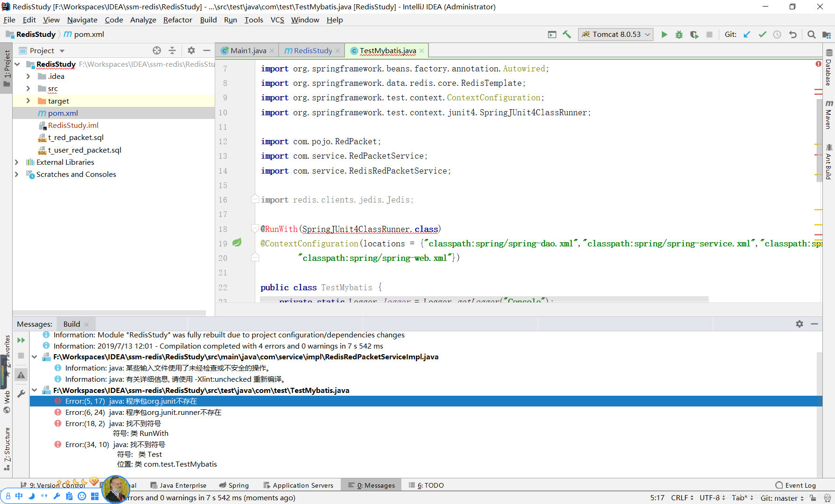The image size is (835, 504).
Task: Open the 6: TODO tool window
Action: (x=426, y=485)
